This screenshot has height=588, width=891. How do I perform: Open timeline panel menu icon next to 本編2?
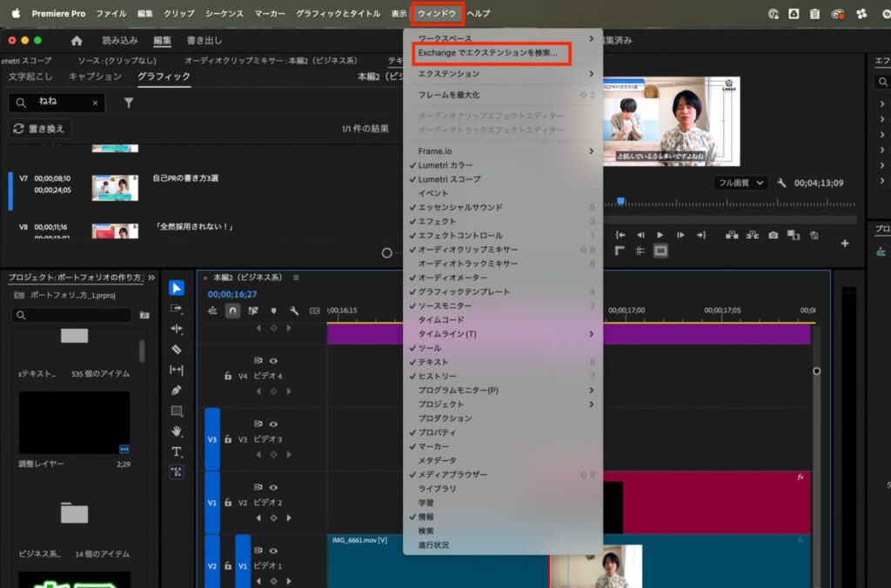[296, 277]
